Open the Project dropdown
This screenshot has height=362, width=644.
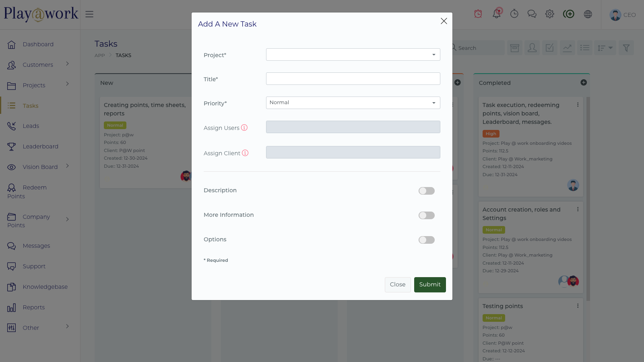click(353, 55)
